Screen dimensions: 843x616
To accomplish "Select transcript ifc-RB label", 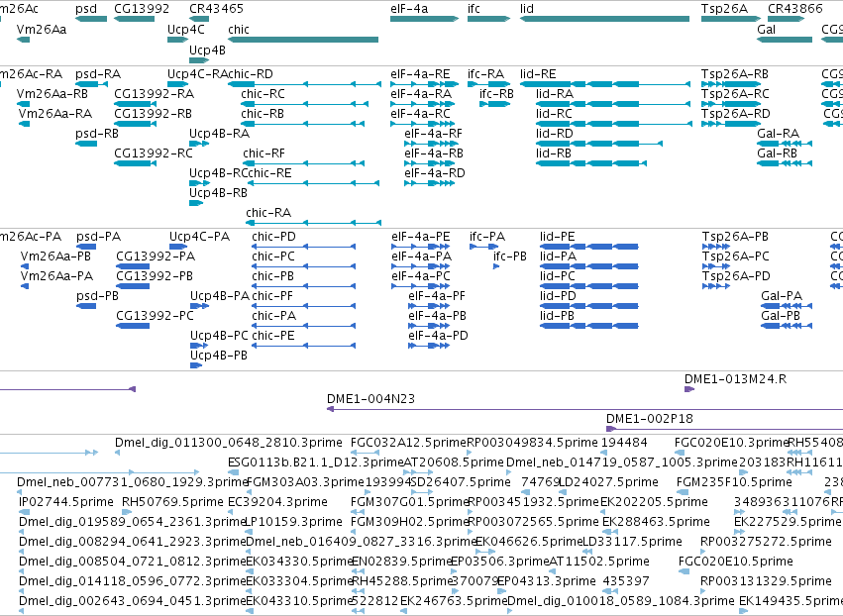I will pyautogui.click(x=496, y=93).
